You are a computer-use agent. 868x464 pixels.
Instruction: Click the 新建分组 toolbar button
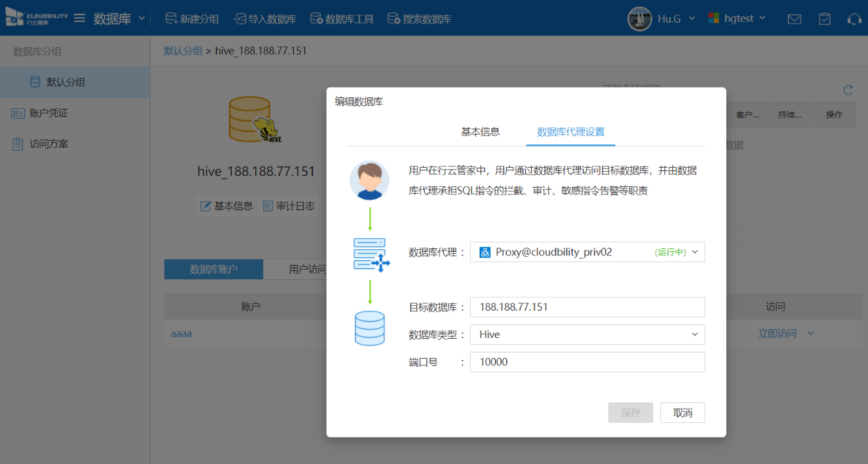(193, 19)
